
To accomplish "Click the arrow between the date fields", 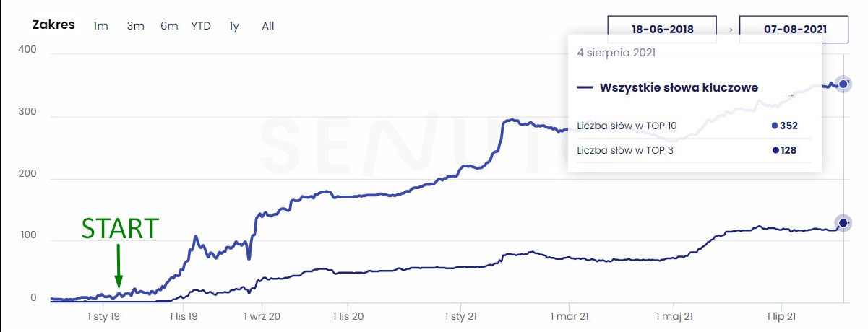I will click(728, 30).
